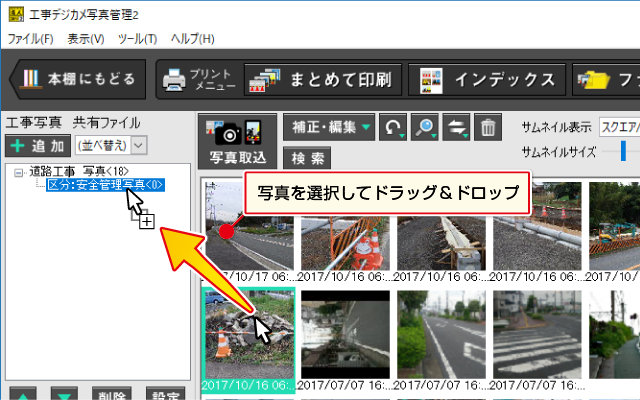Viewport: 640px width, 400px height.
Task: Click the 検索 search button
Action: 307,158
